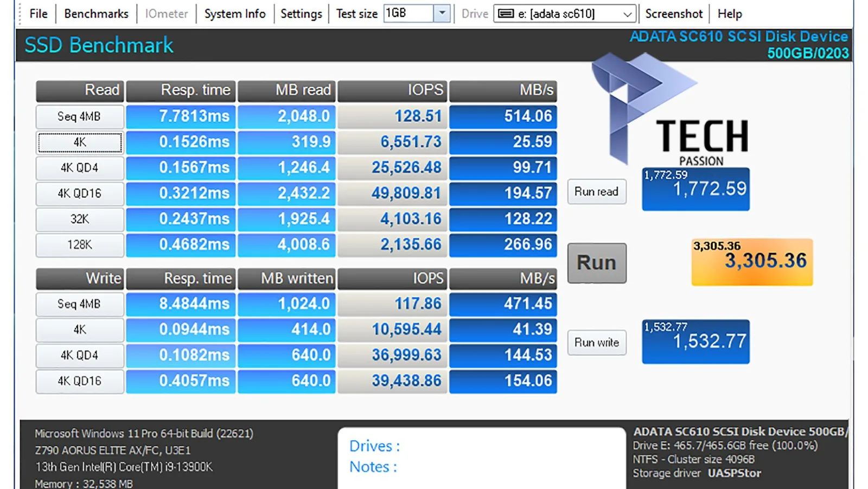
Task: Toggle the Read Seq 4MB test button
Action: tap(80, 117)
